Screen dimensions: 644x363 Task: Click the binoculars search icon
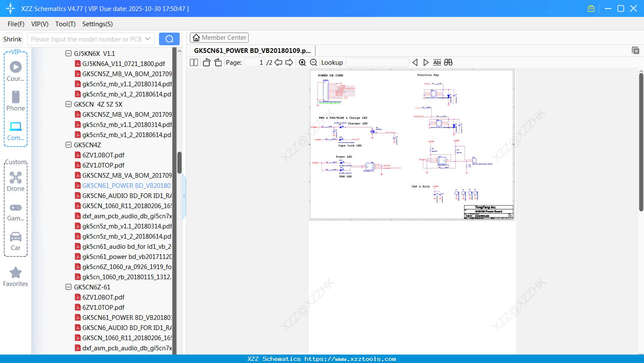click(448, 63)
